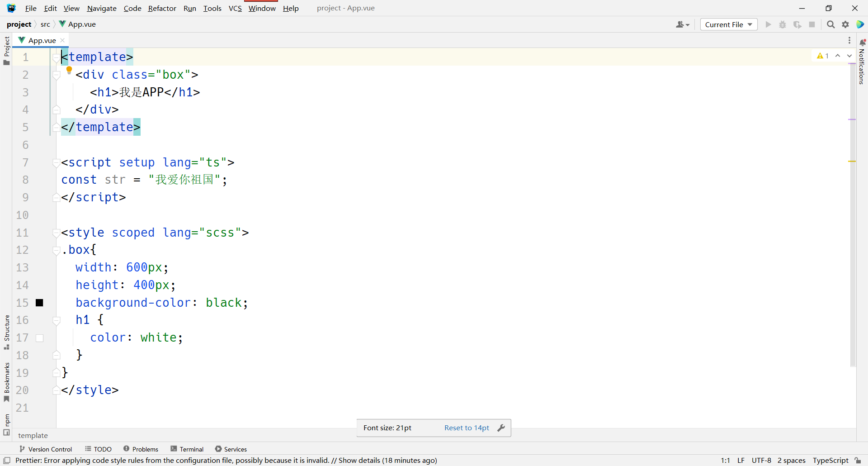868x466 pixels.
Task: Open the Window menu
Action: (x=262, y=8)
